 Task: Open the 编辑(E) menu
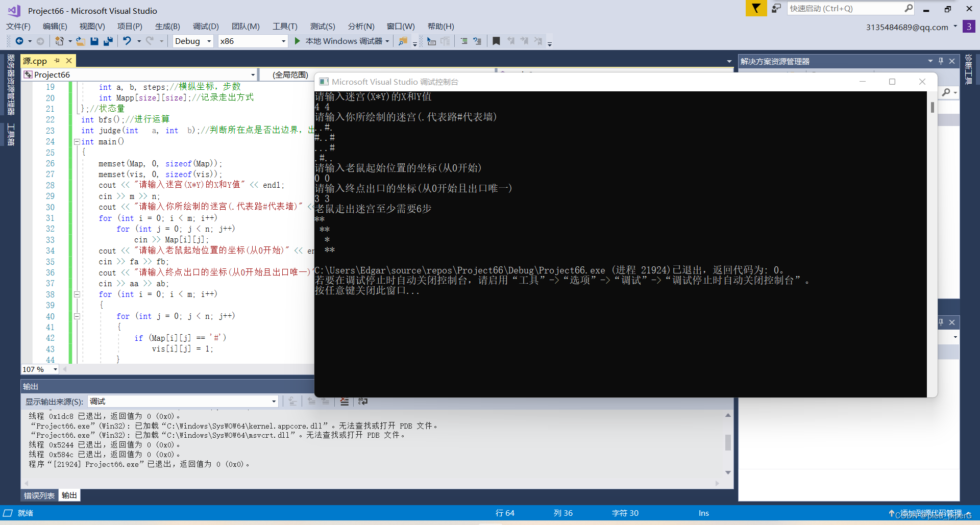55,26
